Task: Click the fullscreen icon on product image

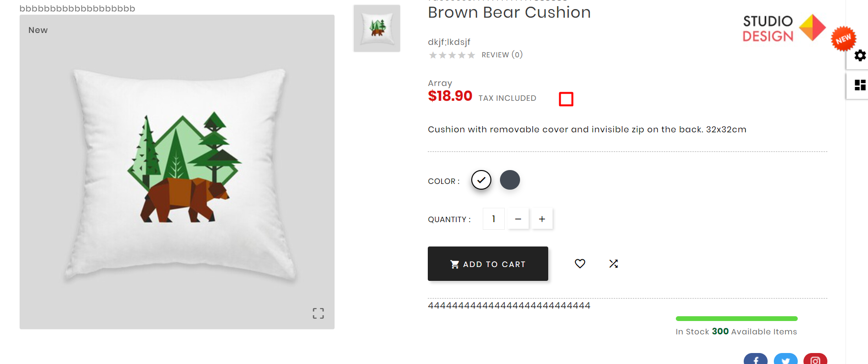Action: click(x=318, y=313)
